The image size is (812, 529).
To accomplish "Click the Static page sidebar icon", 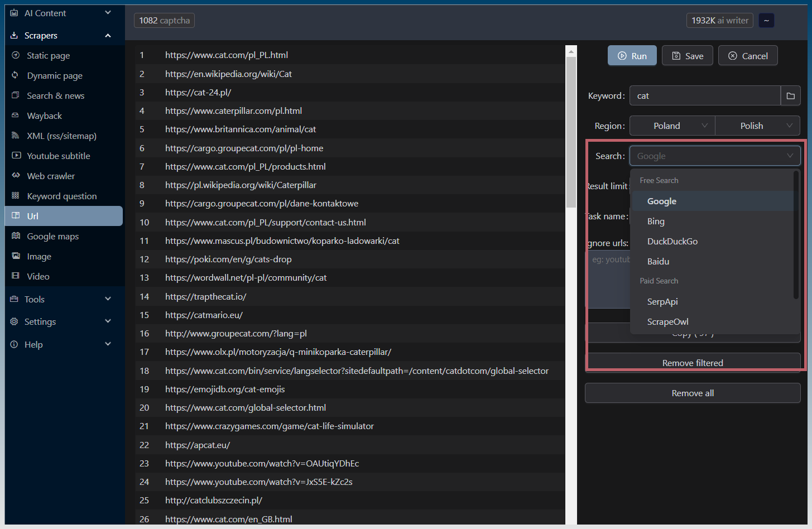I will (x=16, y=55).
